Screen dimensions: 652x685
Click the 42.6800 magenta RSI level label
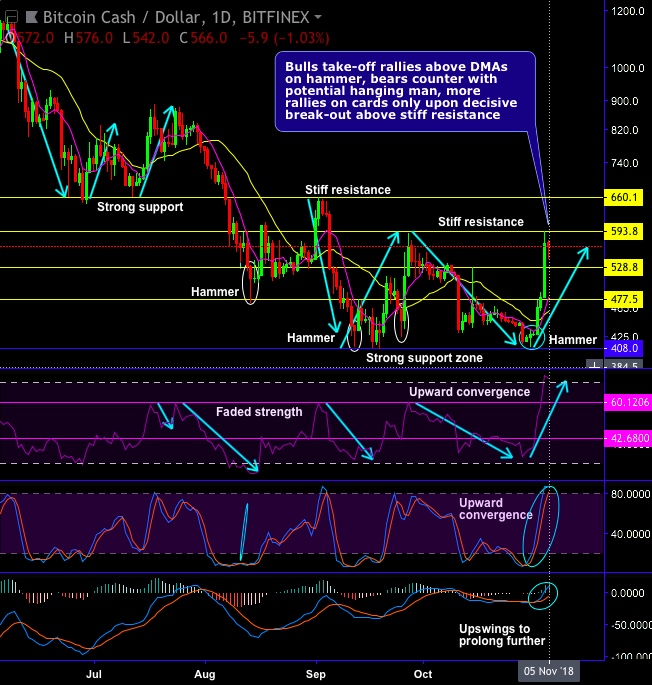pyautogui.click(x=628, y=439)
